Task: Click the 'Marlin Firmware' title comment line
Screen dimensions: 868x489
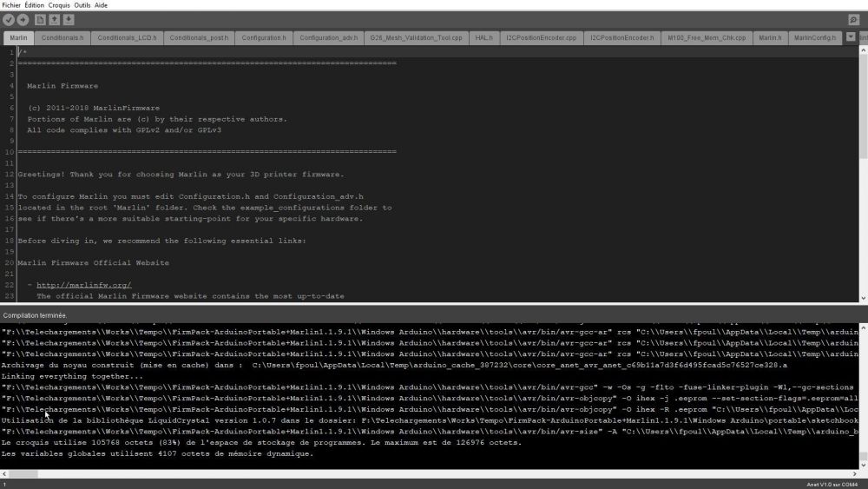Action: [x=62, y=86]
